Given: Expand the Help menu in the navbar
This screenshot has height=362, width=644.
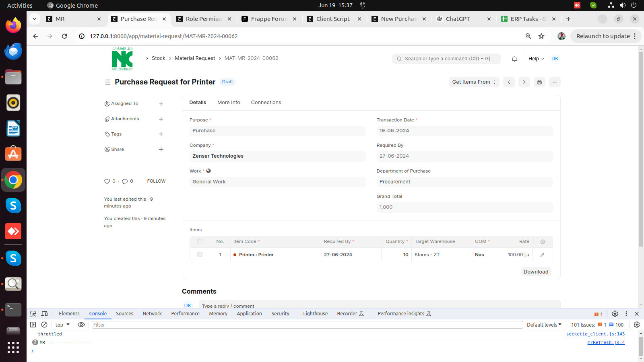Looking at the screenshot, I should (x=536, y=59).
